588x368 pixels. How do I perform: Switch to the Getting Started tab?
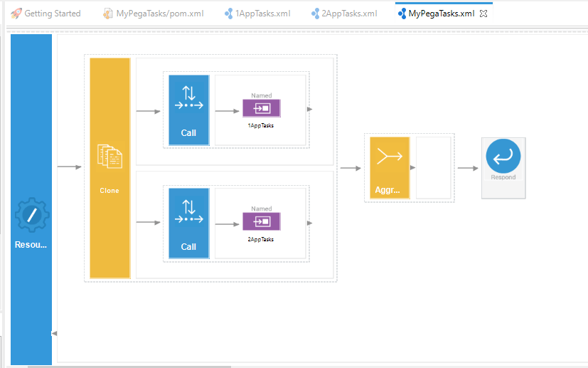coord(46,14)
